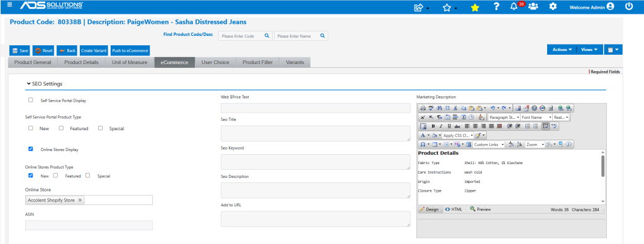Click the Reset button
The width and height of the screenshot is (644, 244).
[x=43, y=50]
